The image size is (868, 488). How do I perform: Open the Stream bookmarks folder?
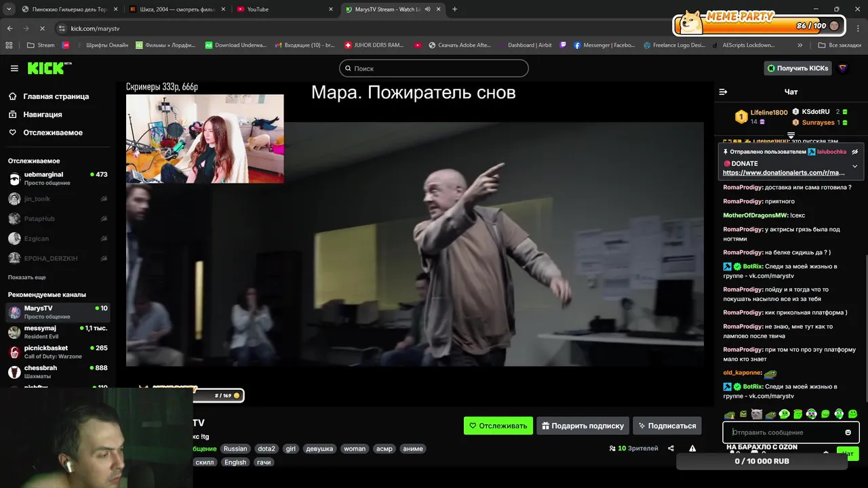click(41, 45)
